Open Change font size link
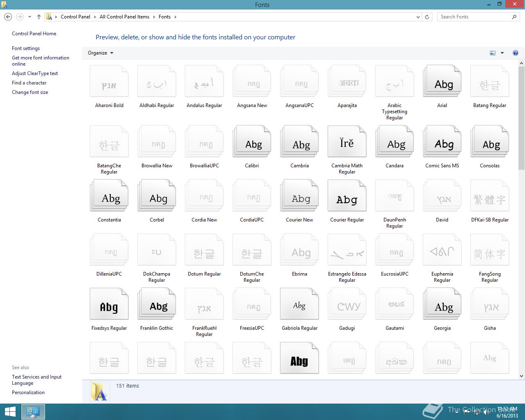This screenshot has height=420, width=525. pos(30,92)
